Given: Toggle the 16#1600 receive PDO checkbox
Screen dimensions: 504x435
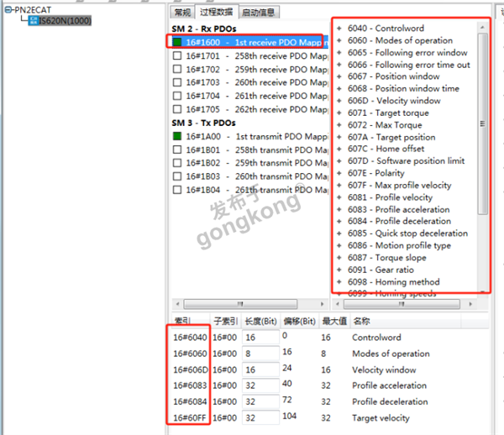Looking at the screenshot, I should tap(177, 42).
